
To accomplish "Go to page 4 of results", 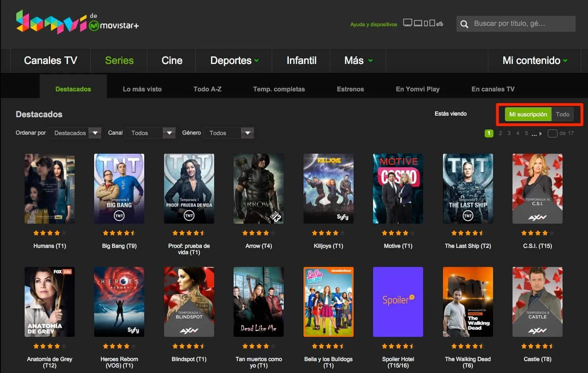I will [x=518, y=133].
